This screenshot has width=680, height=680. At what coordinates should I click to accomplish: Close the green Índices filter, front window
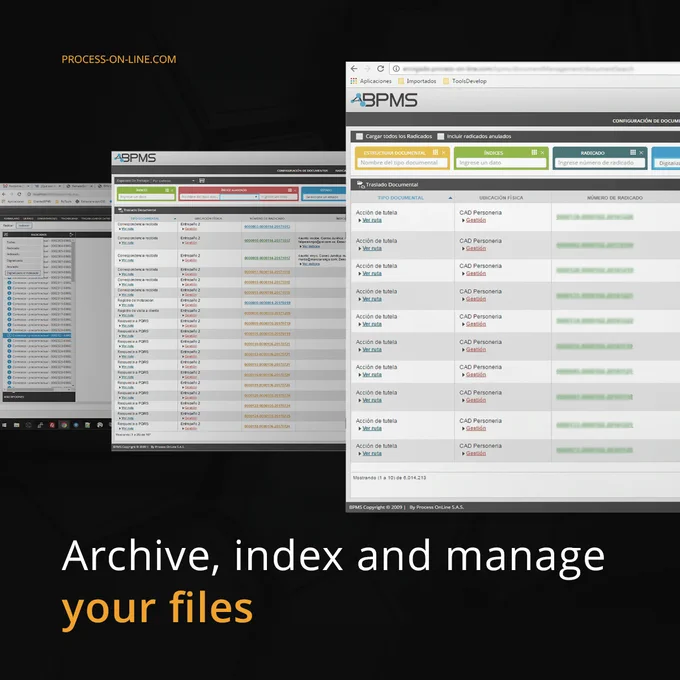click(x=543, y=153)
